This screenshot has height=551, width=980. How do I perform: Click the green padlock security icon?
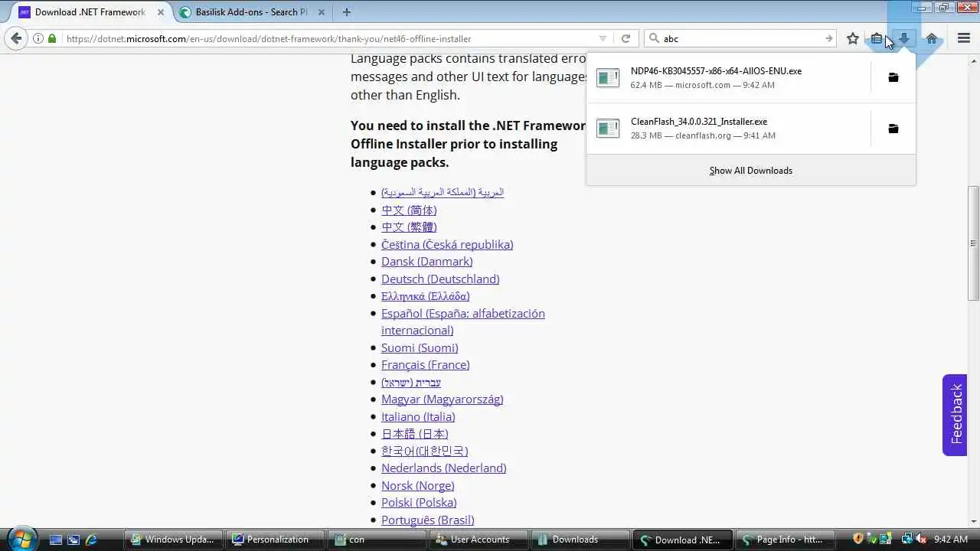point(52,38)
